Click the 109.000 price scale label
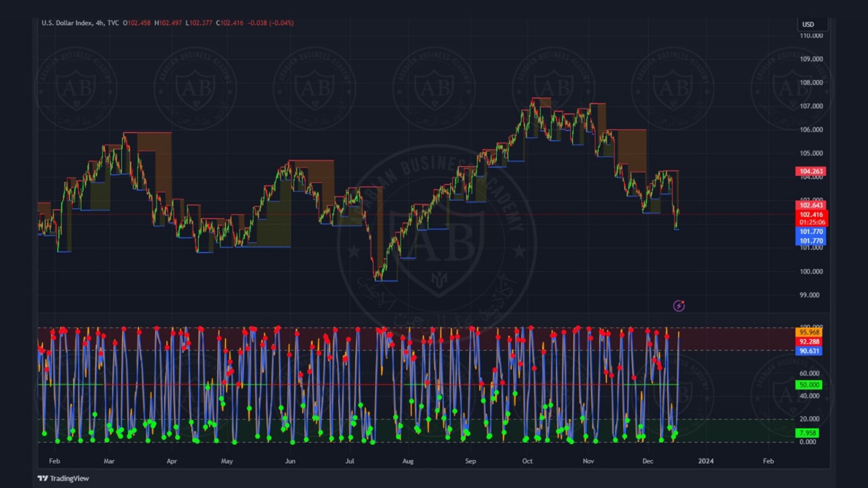This screenshot has height=488, width=868. tap(811, 59)
